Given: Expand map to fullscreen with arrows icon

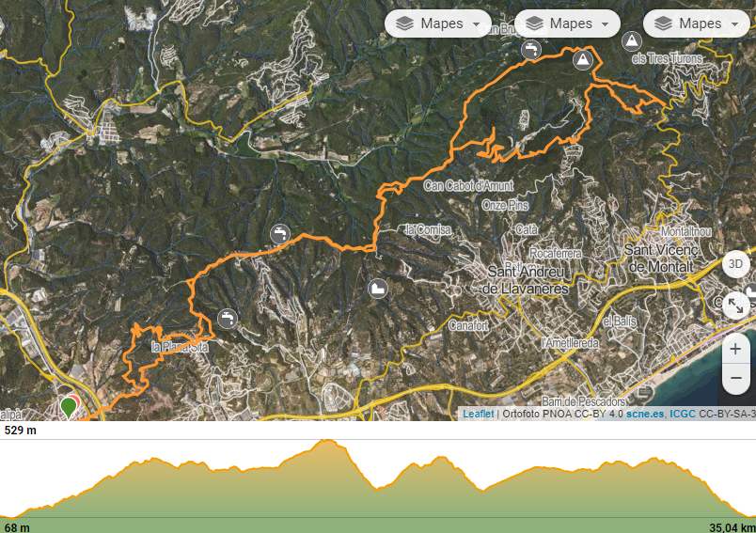Looking at the screenshot, I should click(x=735, y=306).
